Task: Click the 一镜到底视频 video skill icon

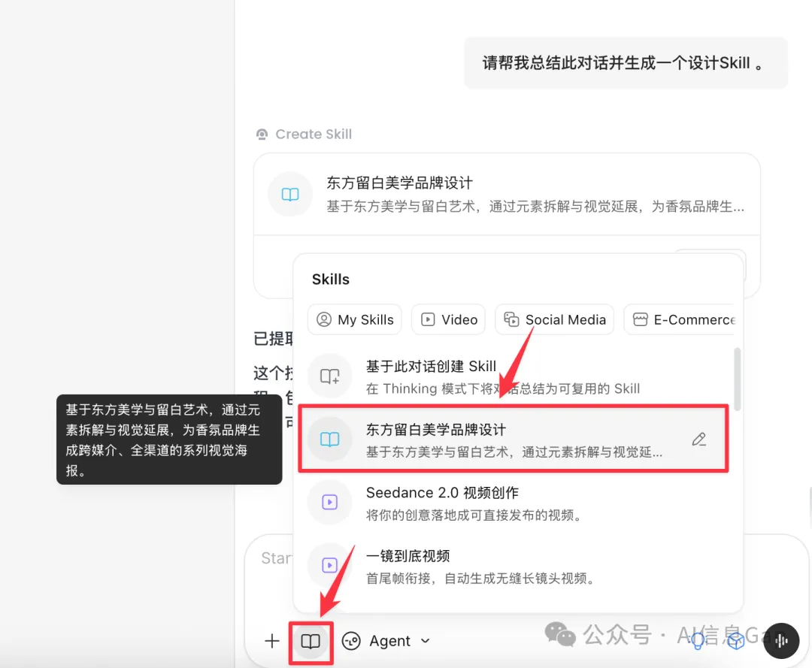Action: pos(329,565)
